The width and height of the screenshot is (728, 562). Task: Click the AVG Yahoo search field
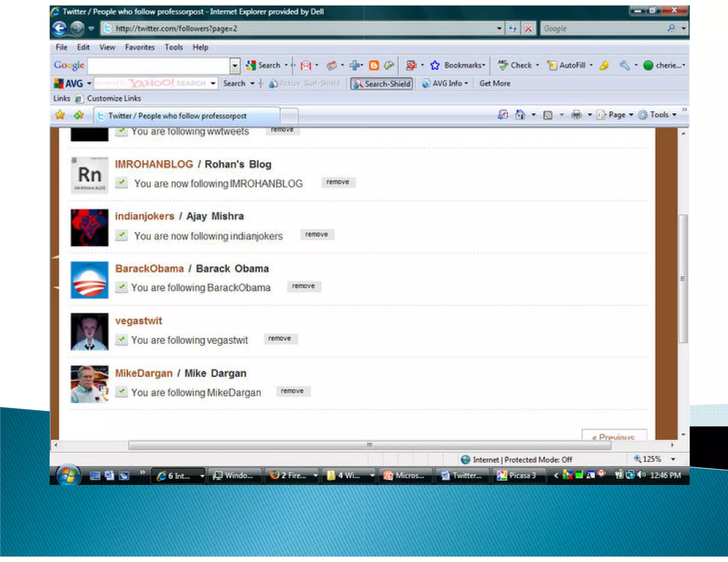click(152, 83)
